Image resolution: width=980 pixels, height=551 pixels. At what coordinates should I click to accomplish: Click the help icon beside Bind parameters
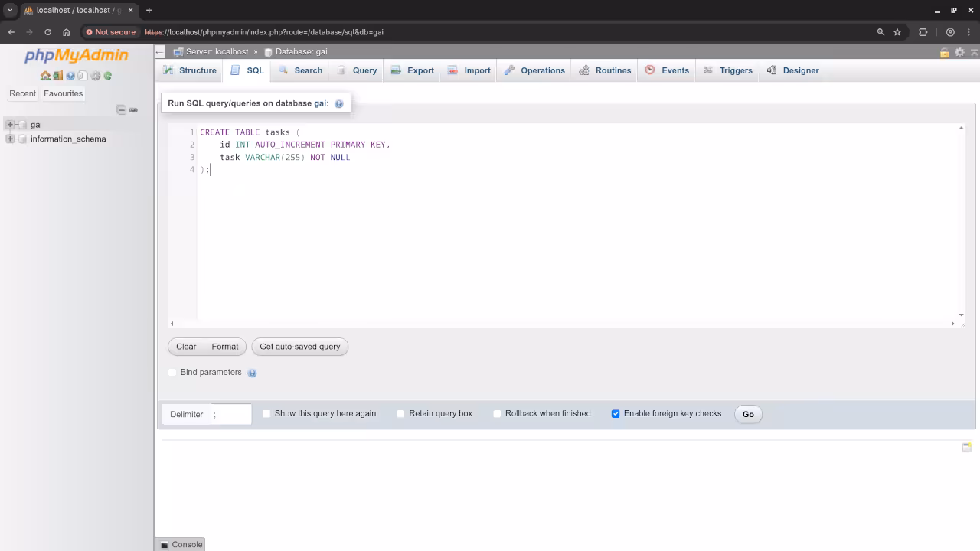252,373
